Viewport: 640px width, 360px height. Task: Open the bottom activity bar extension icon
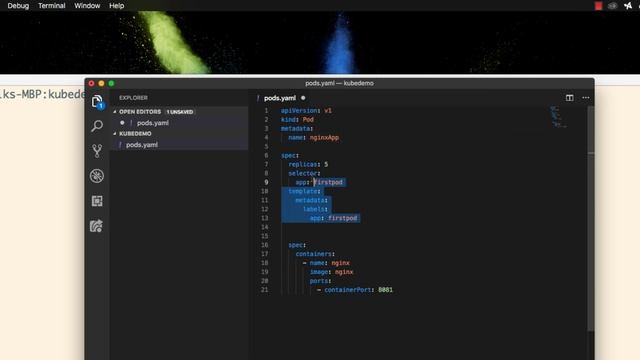[96, 226]
